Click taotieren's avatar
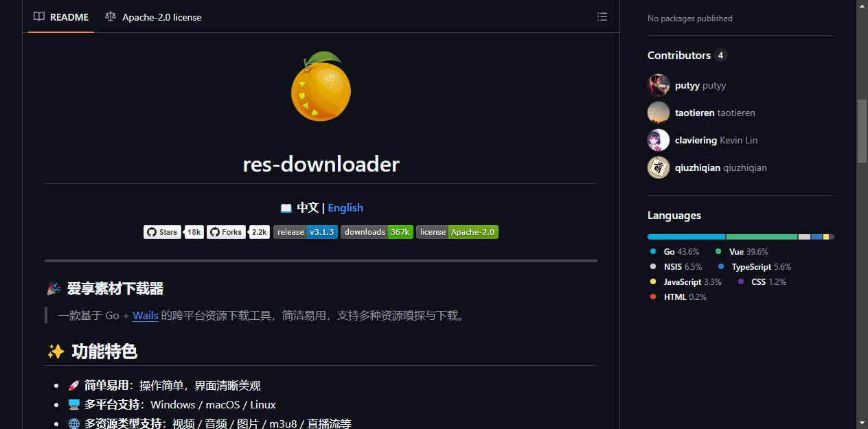This screenshot has height=429, width=868. pos(659,113)
